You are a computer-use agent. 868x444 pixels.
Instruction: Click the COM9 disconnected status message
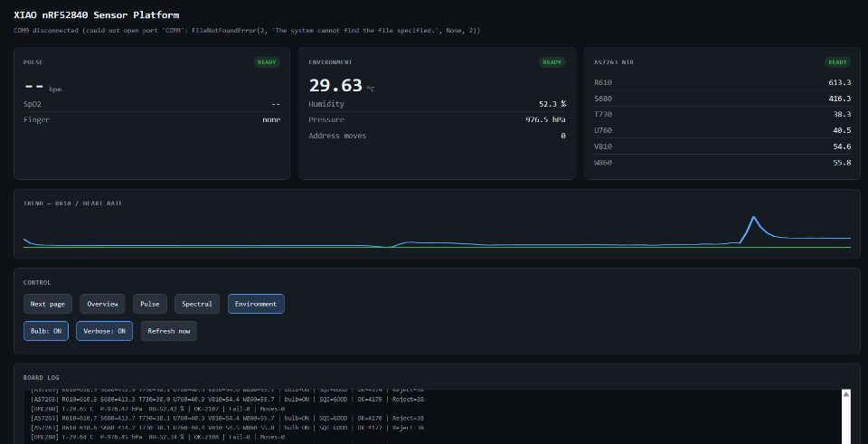tap(247, 31)
